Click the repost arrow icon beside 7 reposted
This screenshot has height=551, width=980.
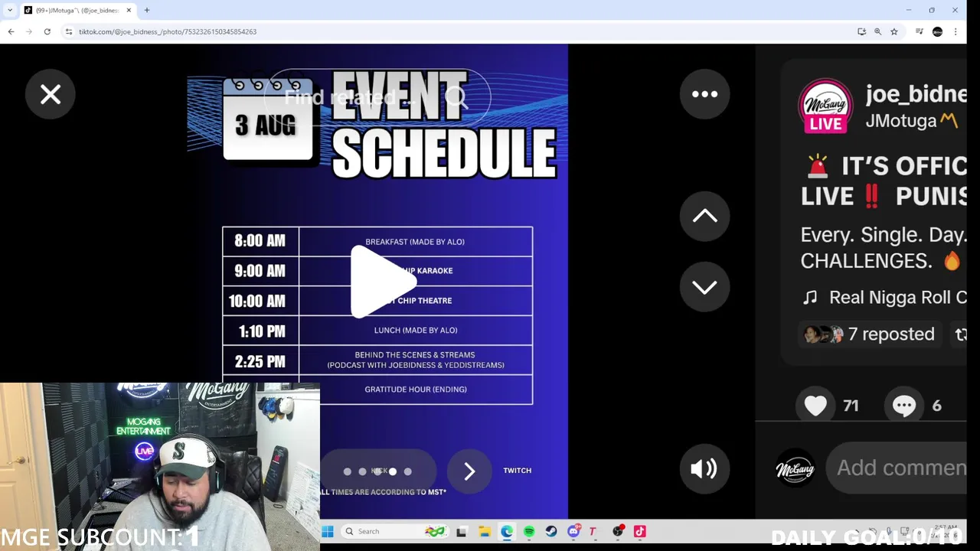pyautogui.click(x=960, y=334)
